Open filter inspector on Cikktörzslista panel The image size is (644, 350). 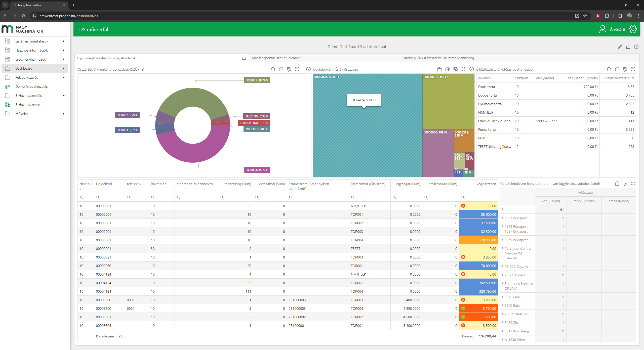pyautogui.click(x=625, y=69)
